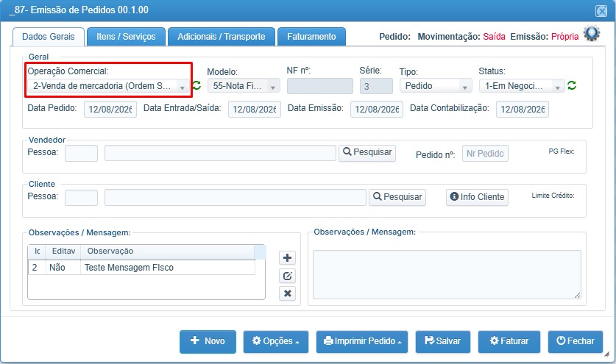Click the Vendedor name field

pos(220,153)
